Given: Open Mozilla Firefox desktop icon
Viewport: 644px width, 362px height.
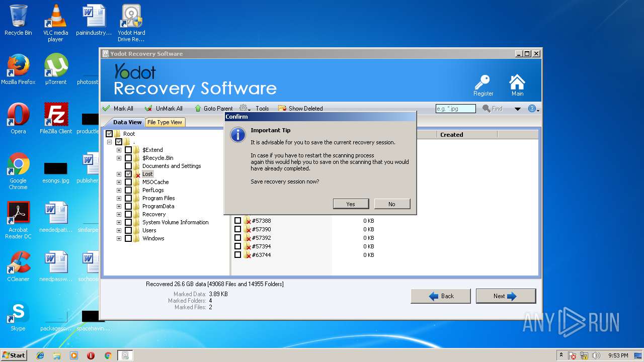Looking at the screenshot, I should 18,69.
